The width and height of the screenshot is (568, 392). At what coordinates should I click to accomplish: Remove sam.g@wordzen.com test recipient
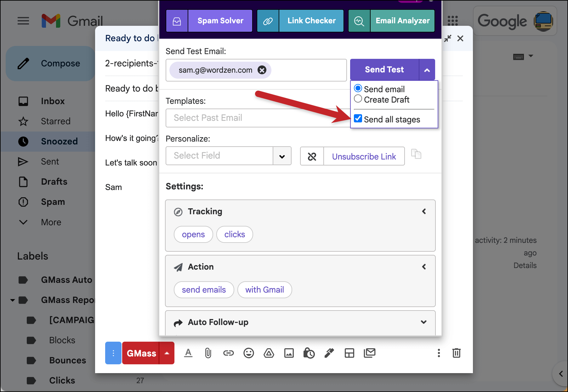pyautogui.click(x=262, y=70)
